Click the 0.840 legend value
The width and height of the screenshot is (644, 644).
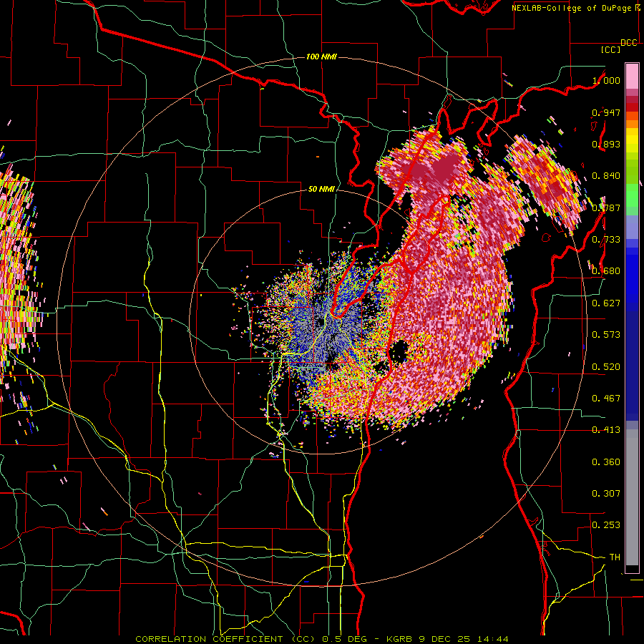tap(606, 176)
